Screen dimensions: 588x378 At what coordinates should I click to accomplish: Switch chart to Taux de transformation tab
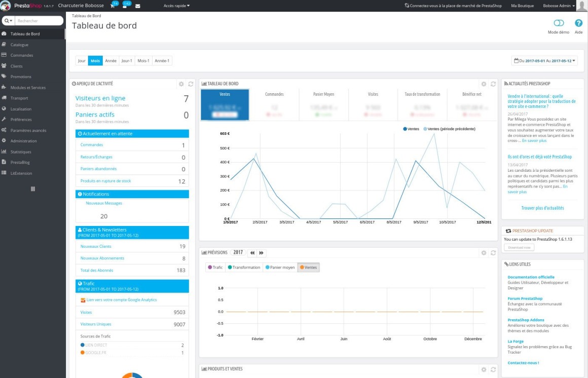[422, 104]
